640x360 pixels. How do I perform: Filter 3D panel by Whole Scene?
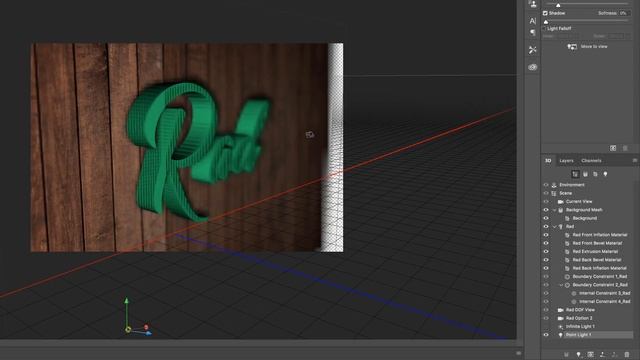click(576, 174)
